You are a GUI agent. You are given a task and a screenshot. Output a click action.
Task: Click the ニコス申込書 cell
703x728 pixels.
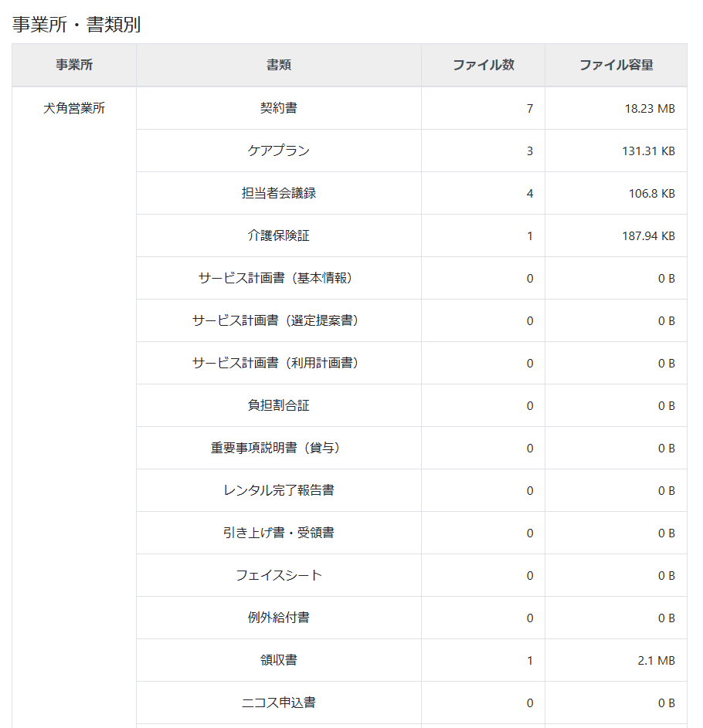[x=278, y=703]
